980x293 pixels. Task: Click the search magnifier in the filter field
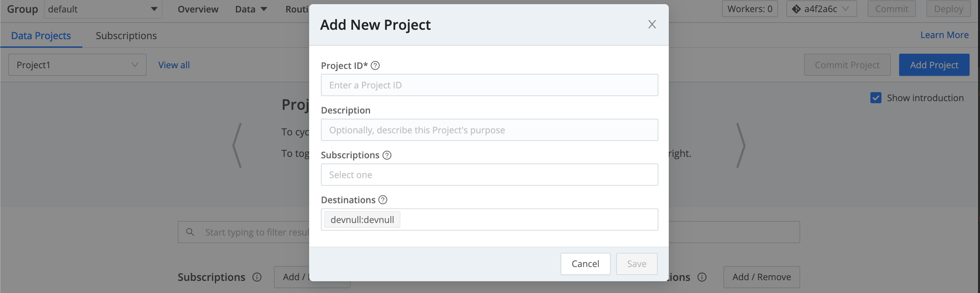point(190,232)
